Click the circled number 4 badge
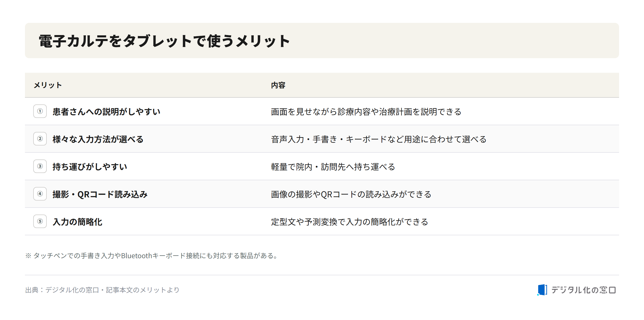 click(x=40, y=194)
